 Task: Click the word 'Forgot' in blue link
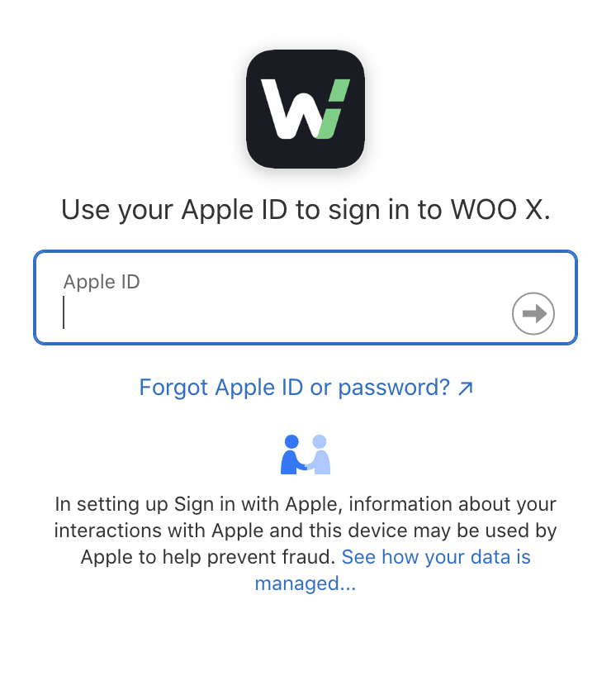[173, 388]
